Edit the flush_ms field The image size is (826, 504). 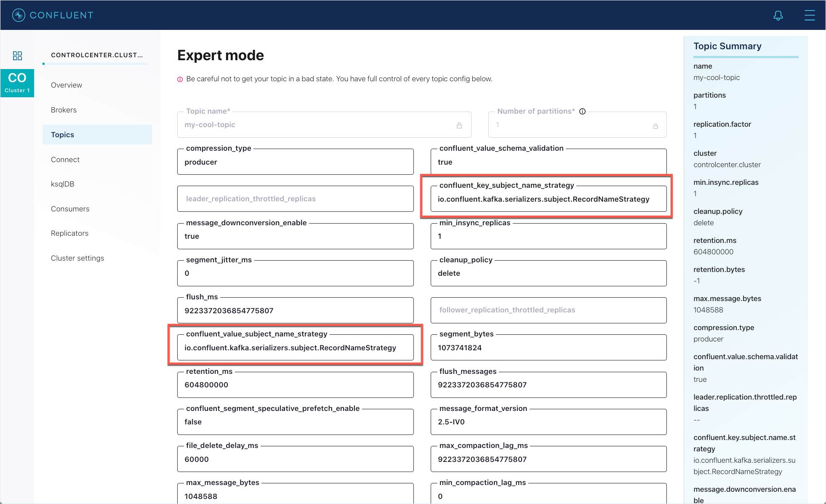pyautogui.click(x=296, y=311)
